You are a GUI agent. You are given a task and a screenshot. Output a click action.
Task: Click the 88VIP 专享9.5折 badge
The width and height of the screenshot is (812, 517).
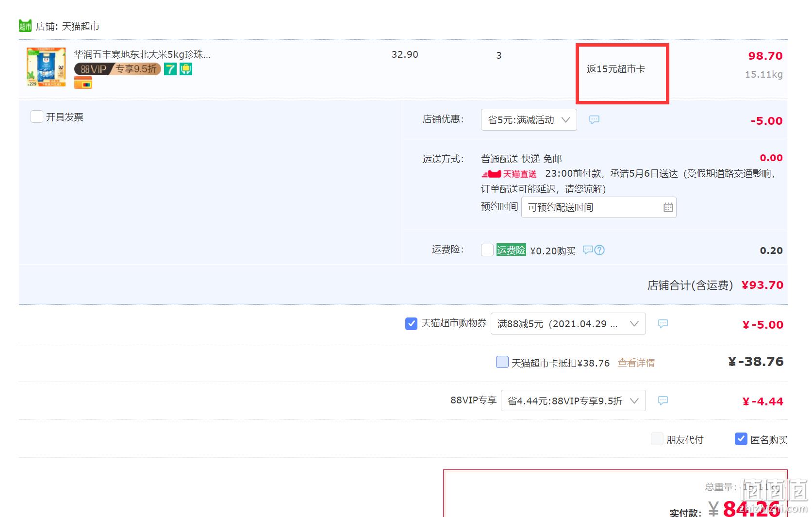point(117,69)
